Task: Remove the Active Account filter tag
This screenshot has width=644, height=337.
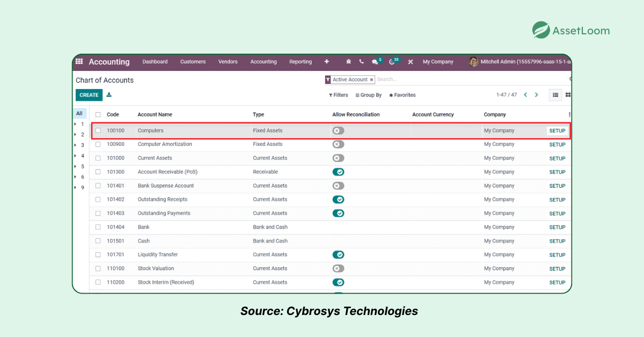Action: pyautogui.click(x=371, y=79)
